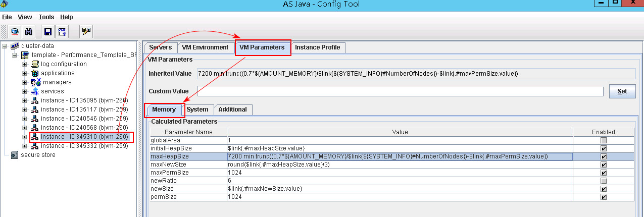Click the instance ID345310 network icon
The image size is (644, 217).
pyautogui.click(x=35, y=137)
